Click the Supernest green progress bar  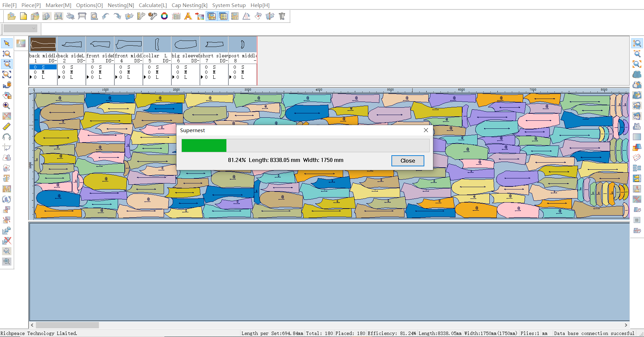(204, 146)
